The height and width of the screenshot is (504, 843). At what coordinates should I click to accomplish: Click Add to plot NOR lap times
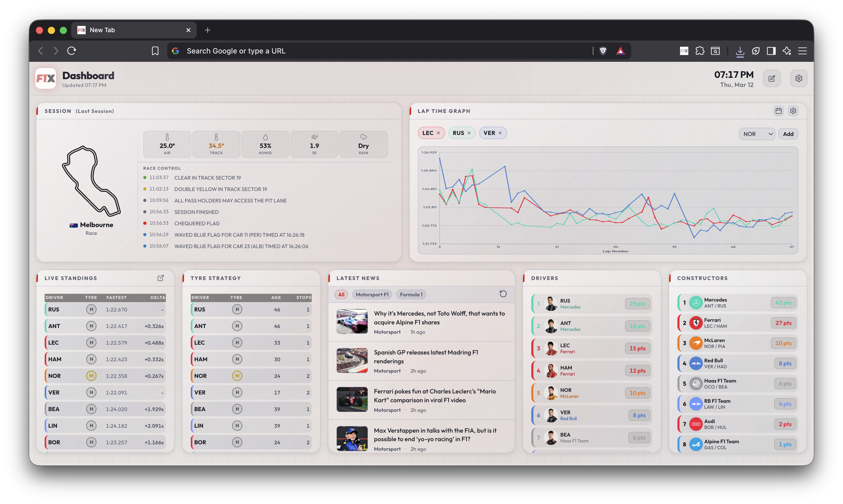788,134
